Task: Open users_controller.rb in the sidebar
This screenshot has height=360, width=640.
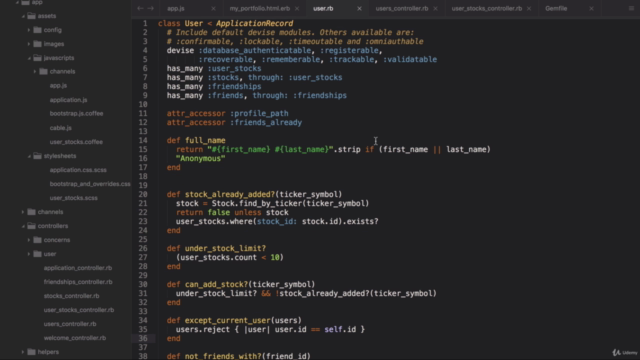Action: tap(70, 324)
